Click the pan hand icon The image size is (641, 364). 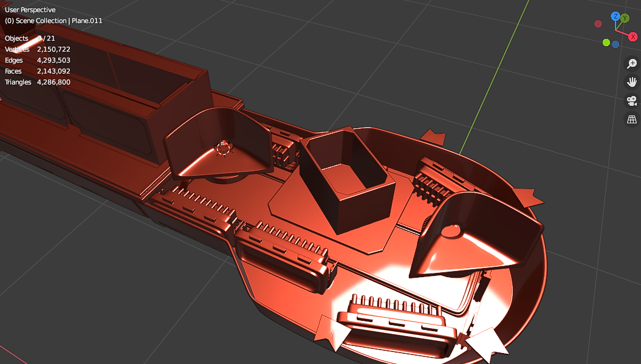point(632,82)
